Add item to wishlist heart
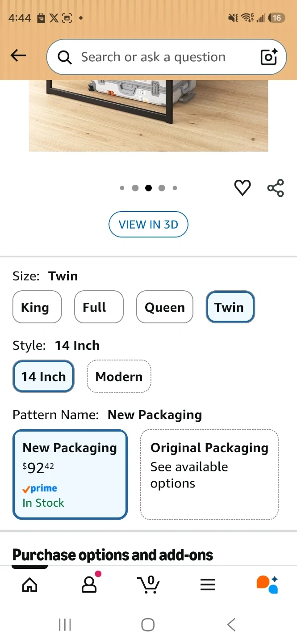 (x=243, y=188)
